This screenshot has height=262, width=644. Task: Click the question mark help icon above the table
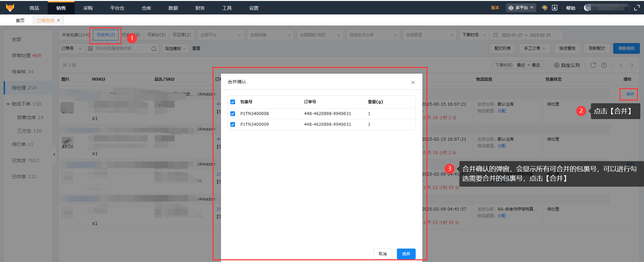(604, 65)
